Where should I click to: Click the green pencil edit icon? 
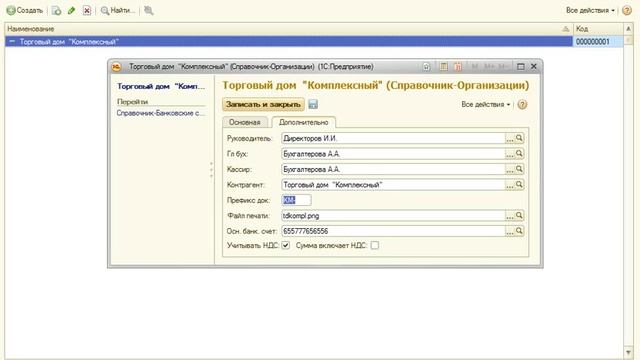pos(71,11)
